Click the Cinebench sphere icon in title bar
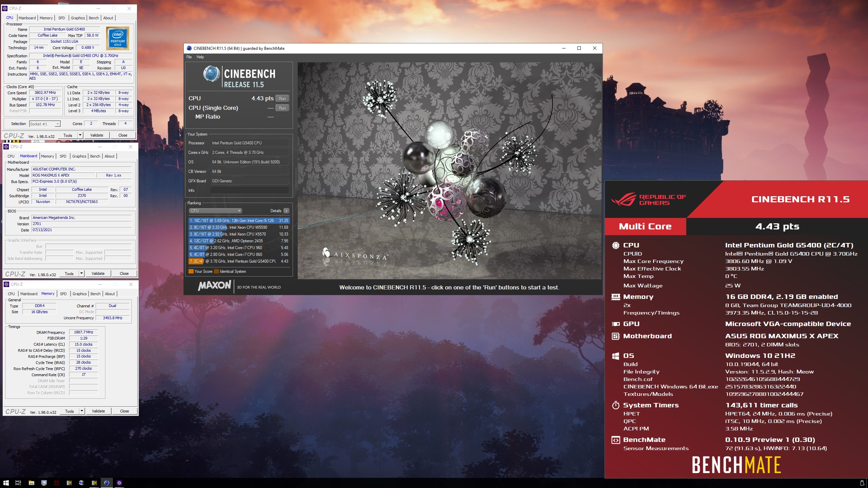 point(189,48)
